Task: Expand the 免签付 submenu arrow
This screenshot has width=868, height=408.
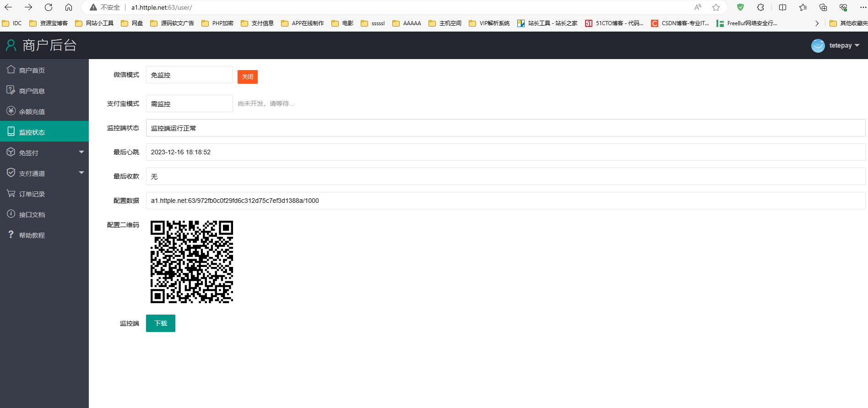Action: (x=81, y=152)
